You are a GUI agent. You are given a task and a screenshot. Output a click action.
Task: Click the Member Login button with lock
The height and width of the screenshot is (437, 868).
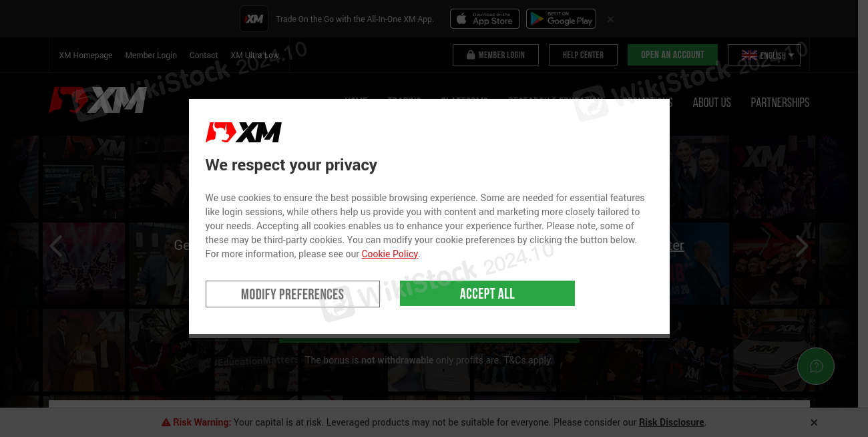(x=495, y=55)
